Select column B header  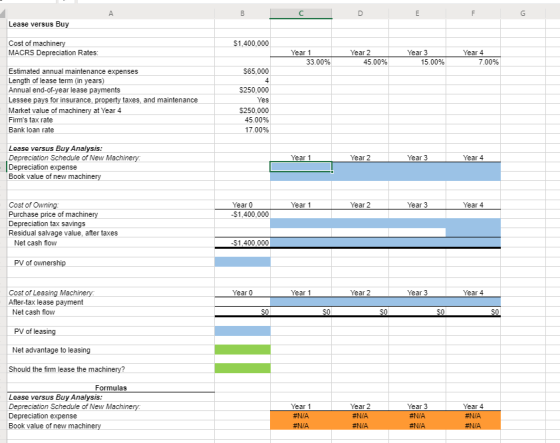[x=242, y=13]
